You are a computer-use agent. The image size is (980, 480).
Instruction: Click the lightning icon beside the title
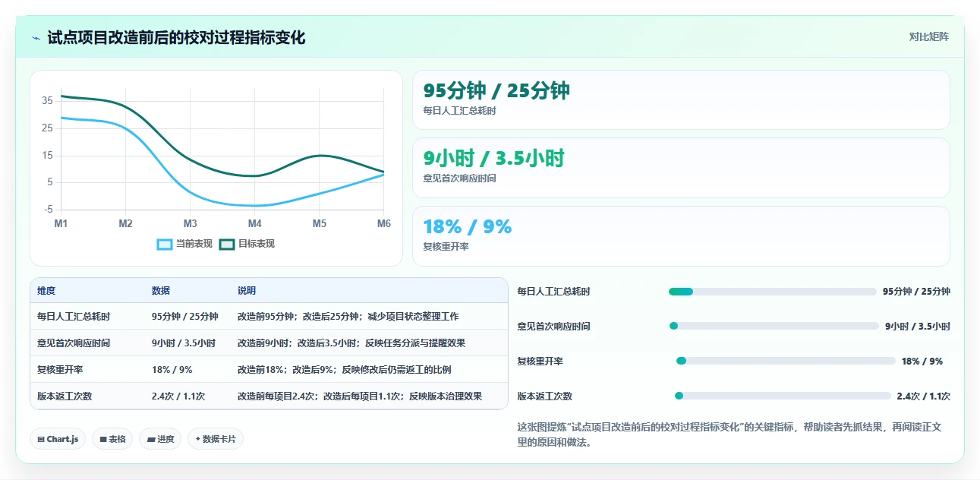36,38
